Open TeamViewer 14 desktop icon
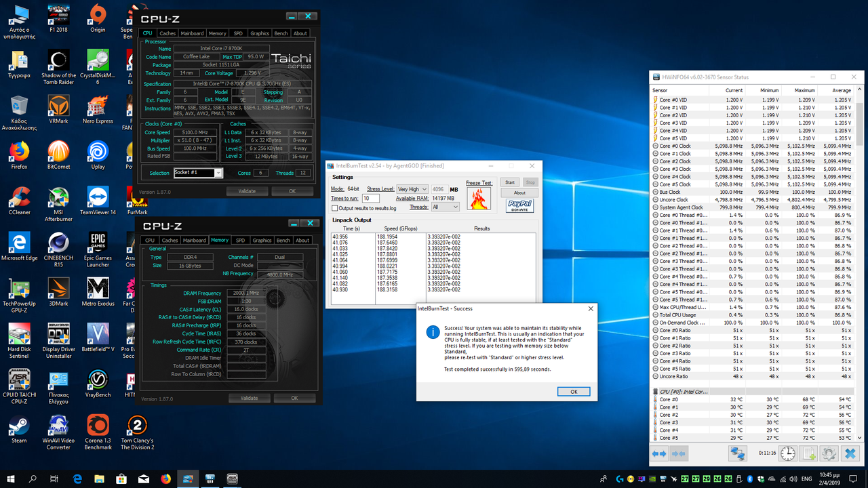The image size is (868, 488). [x=98, y=200]
